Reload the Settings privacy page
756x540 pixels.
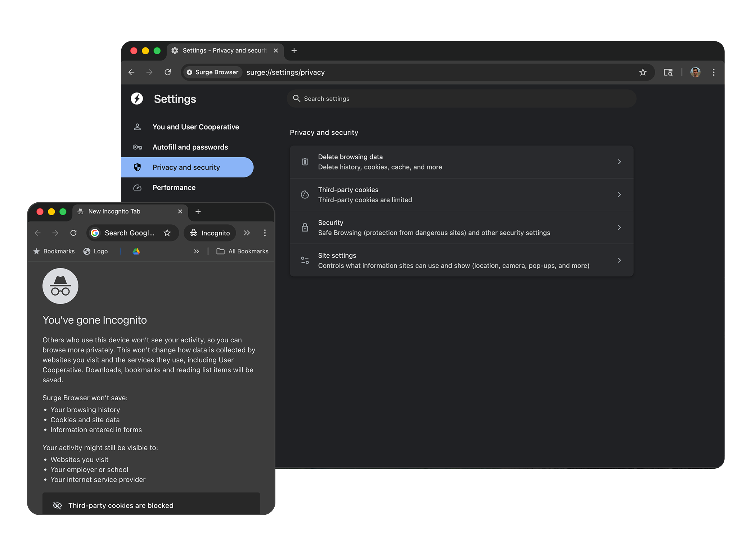[168, 72]
